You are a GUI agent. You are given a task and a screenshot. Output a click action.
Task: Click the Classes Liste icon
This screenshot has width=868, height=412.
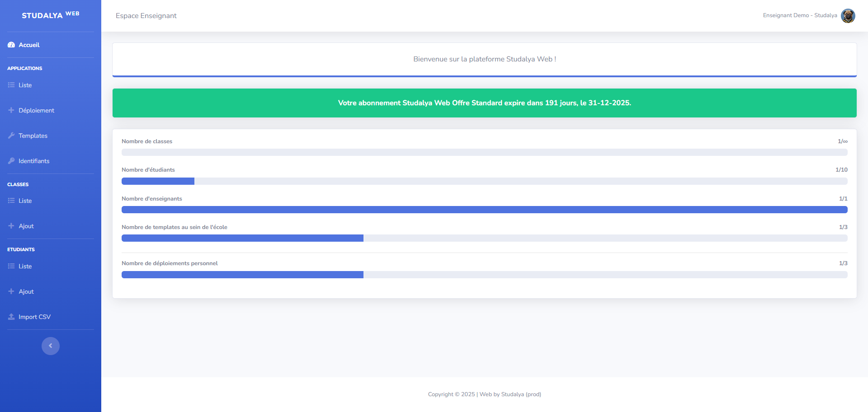[11, 201]
